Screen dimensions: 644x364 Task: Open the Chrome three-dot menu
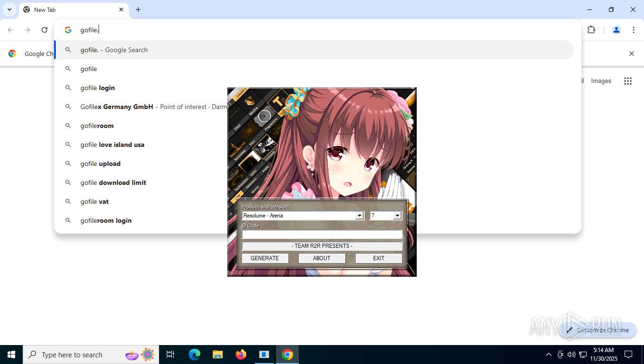tap(634, 30)
